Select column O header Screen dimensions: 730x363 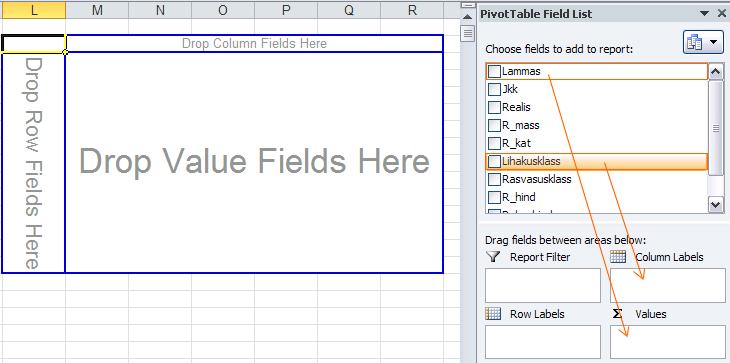[223, 10]
